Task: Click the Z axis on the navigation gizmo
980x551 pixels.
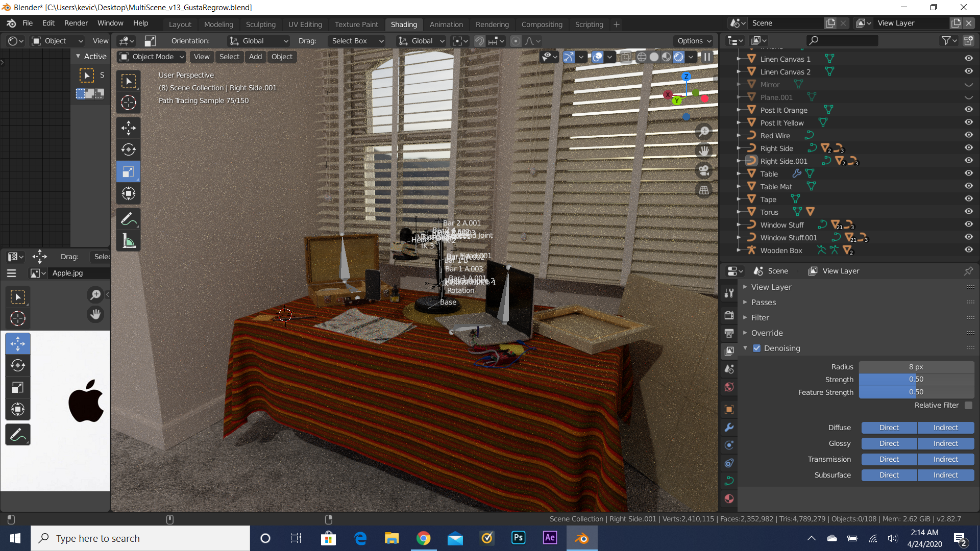Action: pos(686,77)
